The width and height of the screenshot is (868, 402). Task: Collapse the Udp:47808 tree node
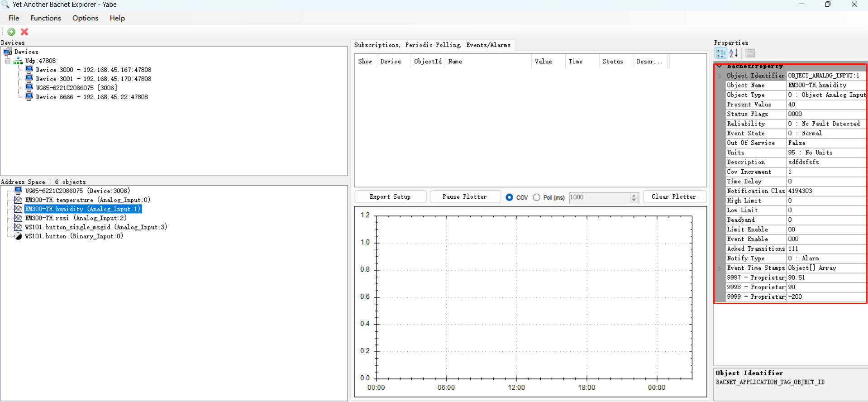pyautogui.click(x=8, y=61)
